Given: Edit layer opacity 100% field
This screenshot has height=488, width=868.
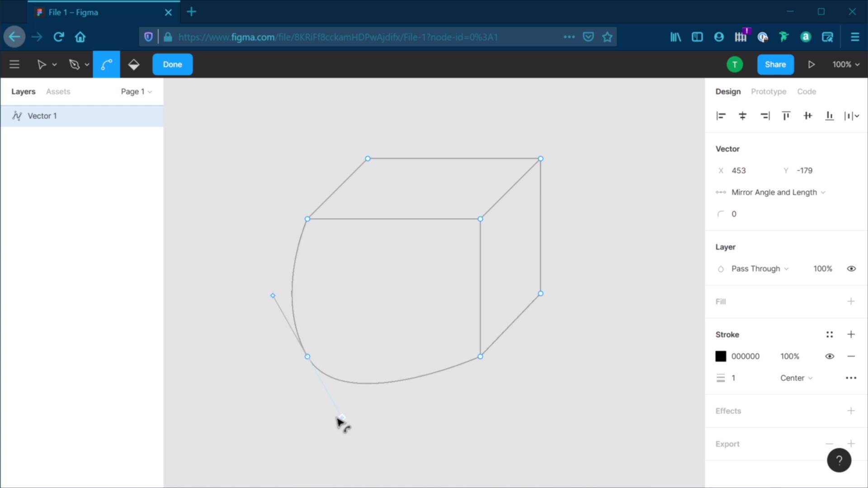Looking at the screenshot, I should (x=823, y=268).
